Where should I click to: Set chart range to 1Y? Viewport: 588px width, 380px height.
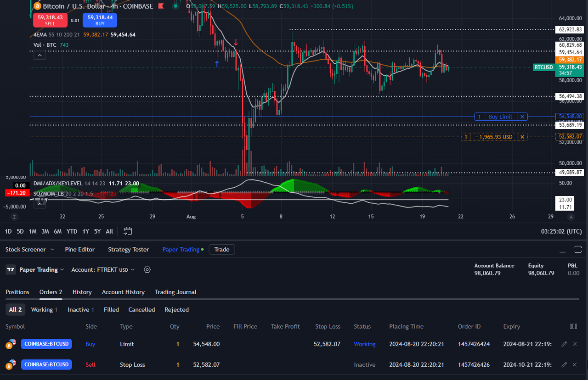coord(85,231)
